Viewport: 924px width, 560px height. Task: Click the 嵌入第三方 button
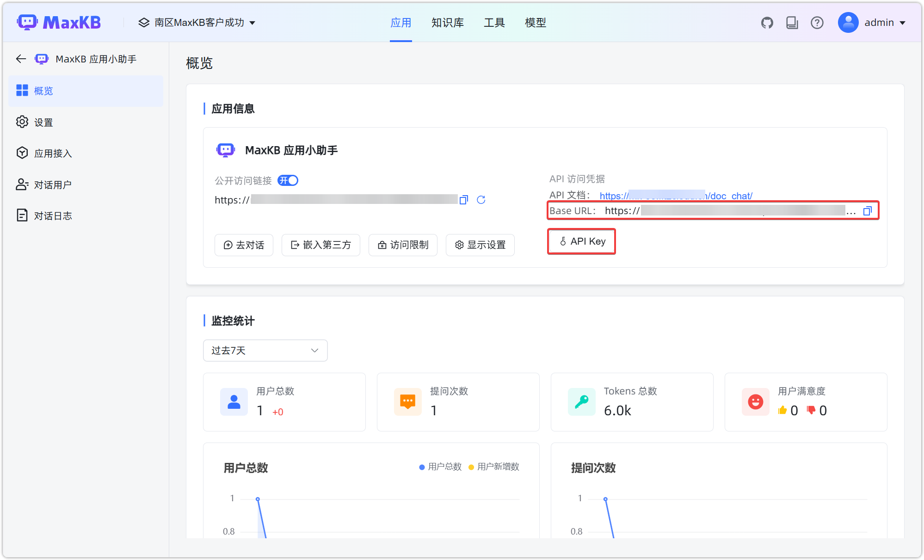(320, 245)
